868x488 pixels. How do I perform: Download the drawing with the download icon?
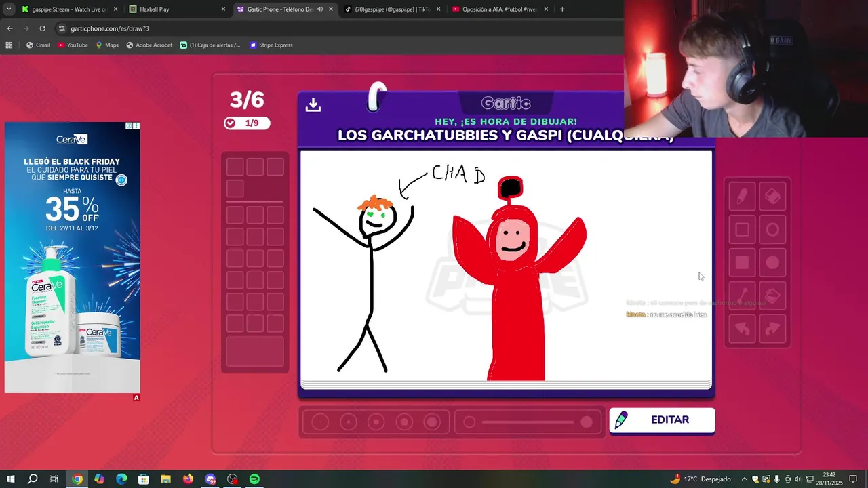point(313,104)
